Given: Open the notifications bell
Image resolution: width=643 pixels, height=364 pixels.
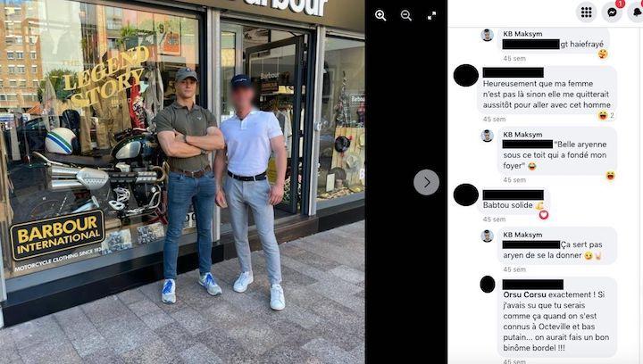Looking at the screenshot, I should click(x=637, y=12).
